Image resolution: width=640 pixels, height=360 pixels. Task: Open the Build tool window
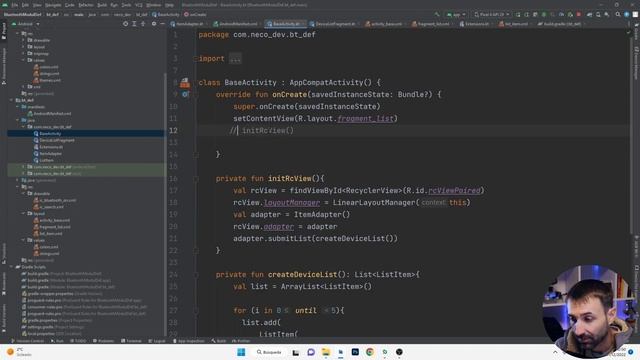point(219,341)
